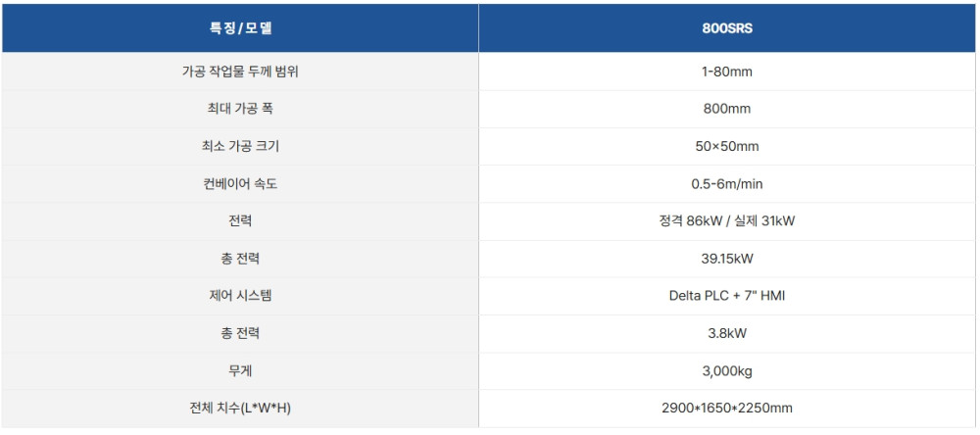980x435 pixels.
Task: Select the 전력 label above 총 전력
Action: coord(240,220)
